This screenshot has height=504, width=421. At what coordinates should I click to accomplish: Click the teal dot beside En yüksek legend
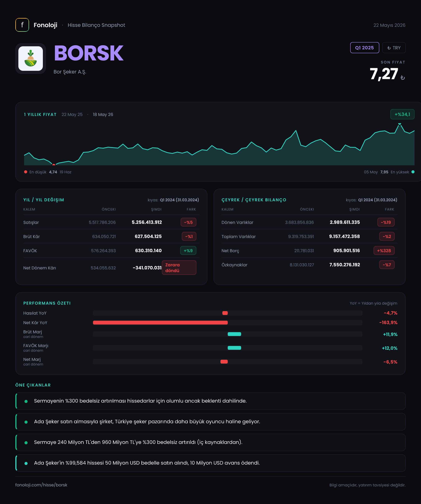(x=413, y=172)
